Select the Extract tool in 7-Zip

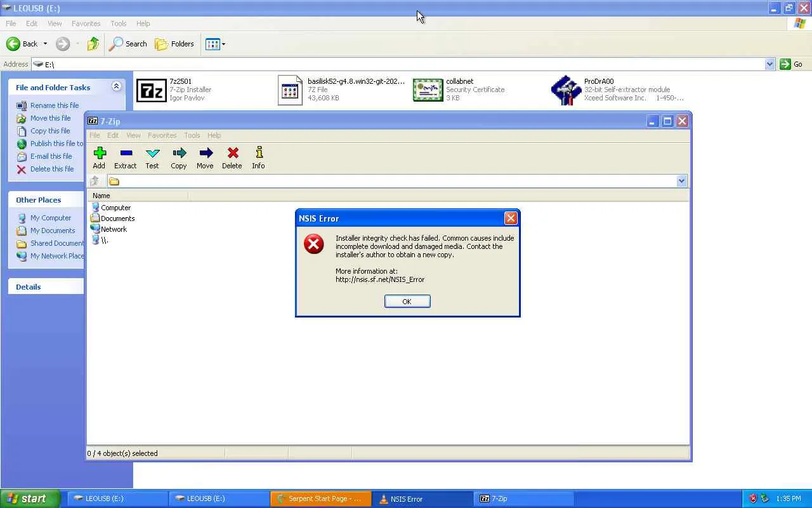(126, 153)
